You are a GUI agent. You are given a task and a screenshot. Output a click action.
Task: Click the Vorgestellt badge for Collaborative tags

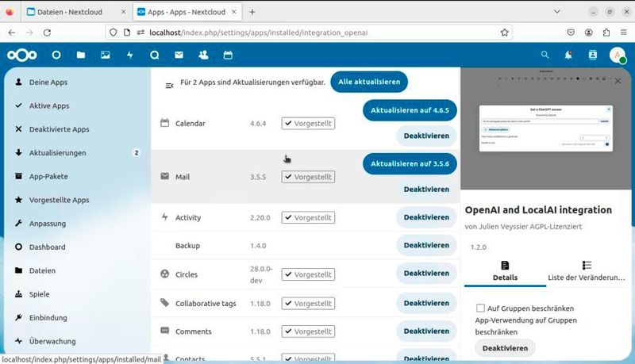click(x=308, y=303)
